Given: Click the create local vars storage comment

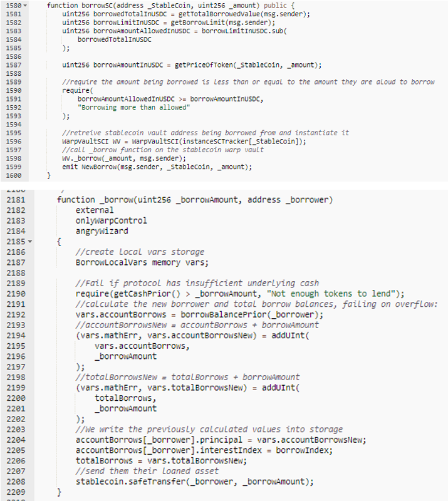Looking at the screenshot, I should point(140,252).
